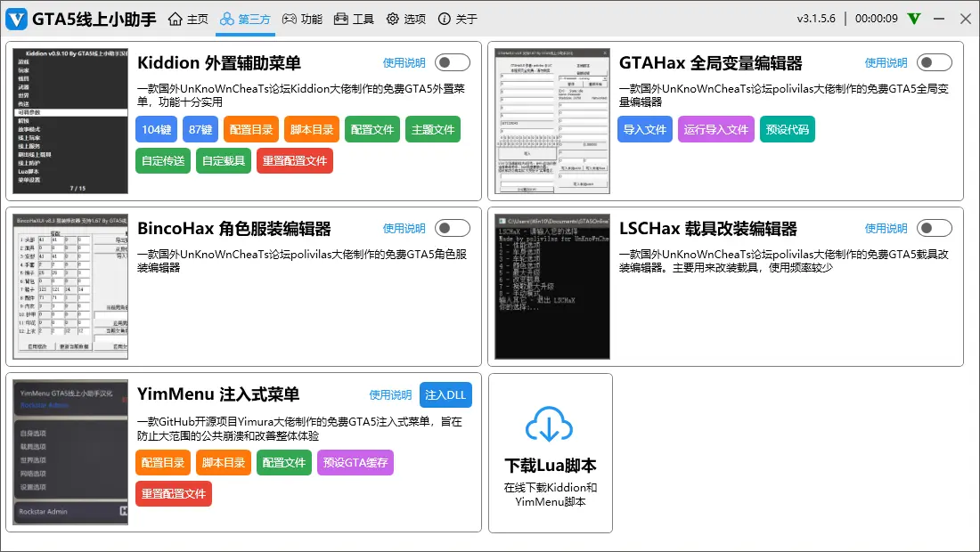
Task: Click the cloud download Lua script icon
Action: click(x=550, y=425)
